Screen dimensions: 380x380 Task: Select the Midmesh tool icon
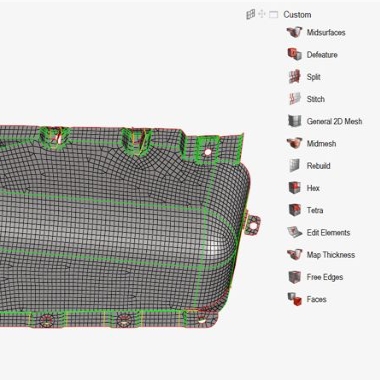pos(294,143)
